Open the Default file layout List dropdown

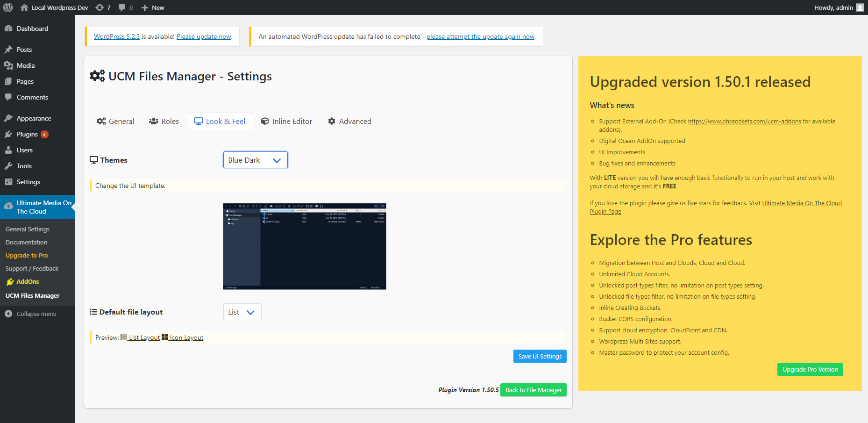click(x=242, y=312)
